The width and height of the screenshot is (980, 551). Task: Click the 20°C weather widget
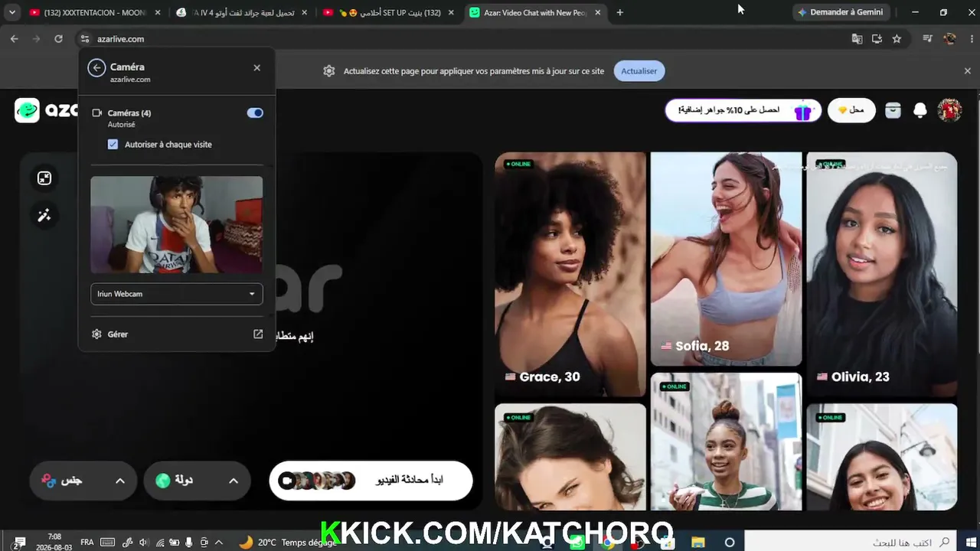tap(288, 542)
